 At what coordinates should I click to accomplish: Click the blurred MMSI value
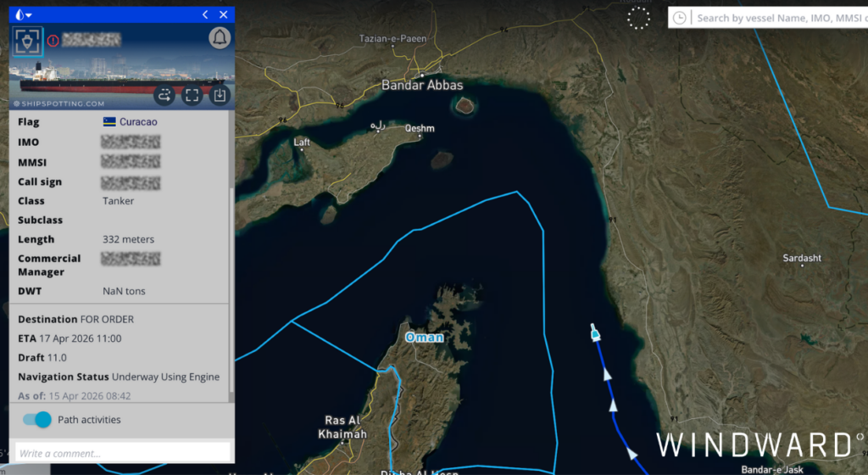(131, 162)
